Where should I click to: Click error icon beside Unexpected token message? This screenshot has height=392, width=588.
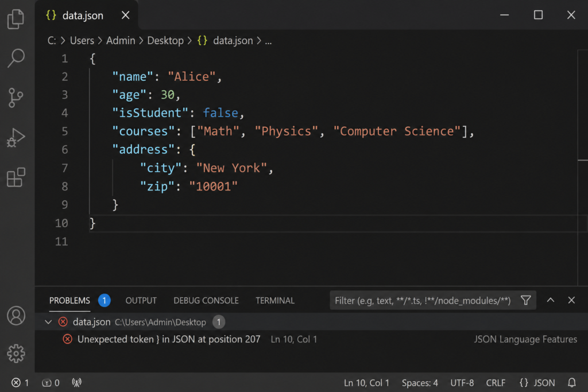68,339
